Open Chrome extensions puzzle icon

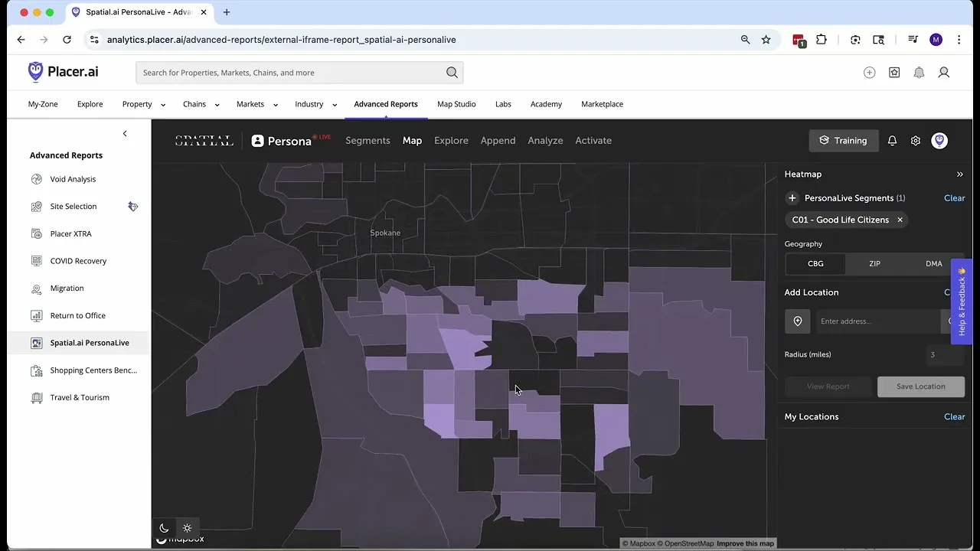point(822,40)
